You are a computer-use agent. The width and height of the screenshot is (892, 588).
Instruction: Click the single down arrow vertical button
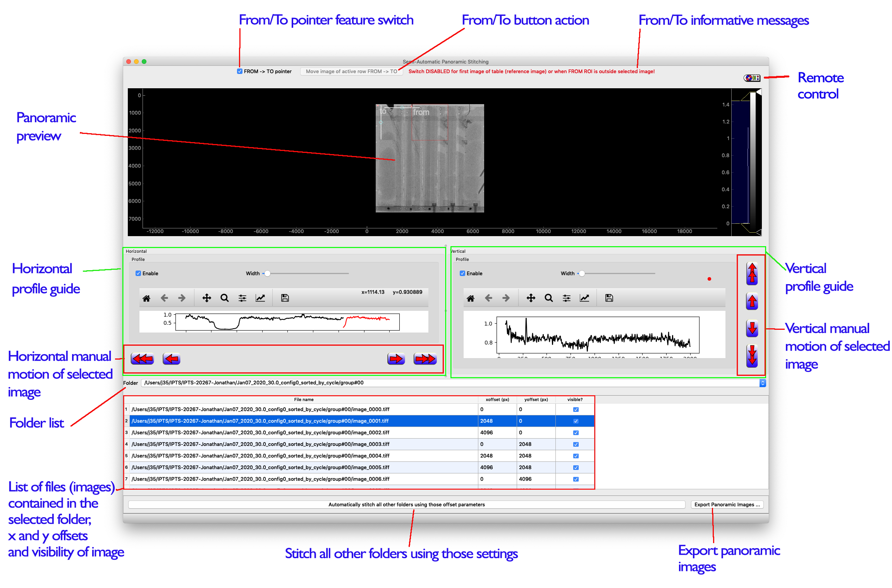[x=752, y=328]
